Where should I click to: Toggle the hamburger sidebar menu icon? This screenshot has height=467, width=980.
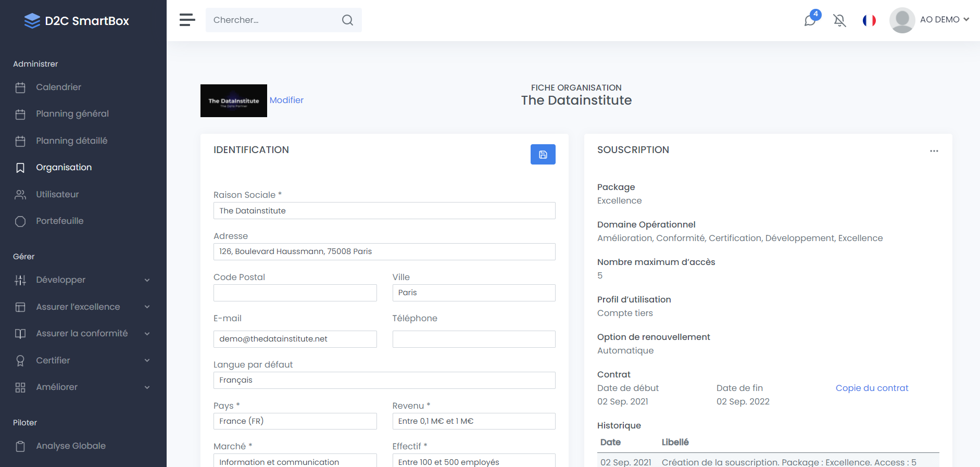coord(187,20)
